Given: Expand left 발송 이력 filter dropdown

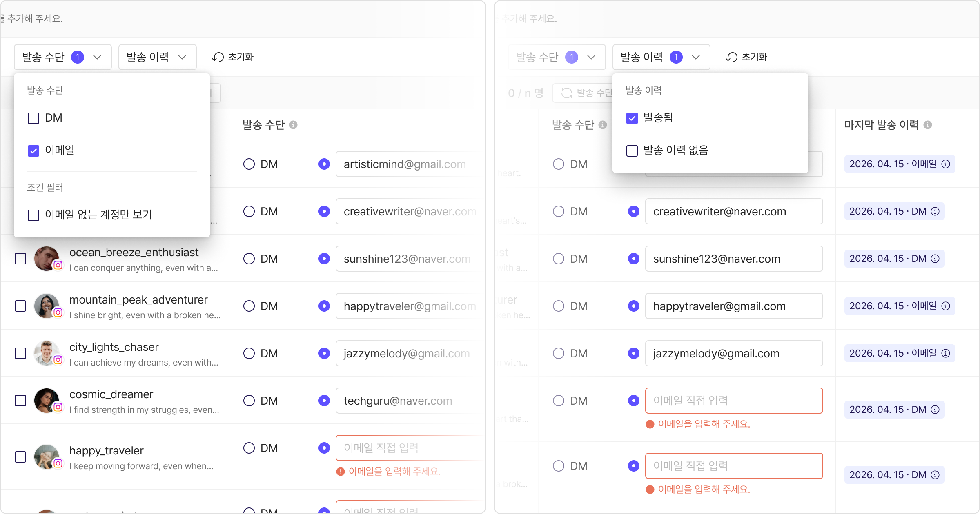Looking at the screenshot, I should (x=158, y=57).
